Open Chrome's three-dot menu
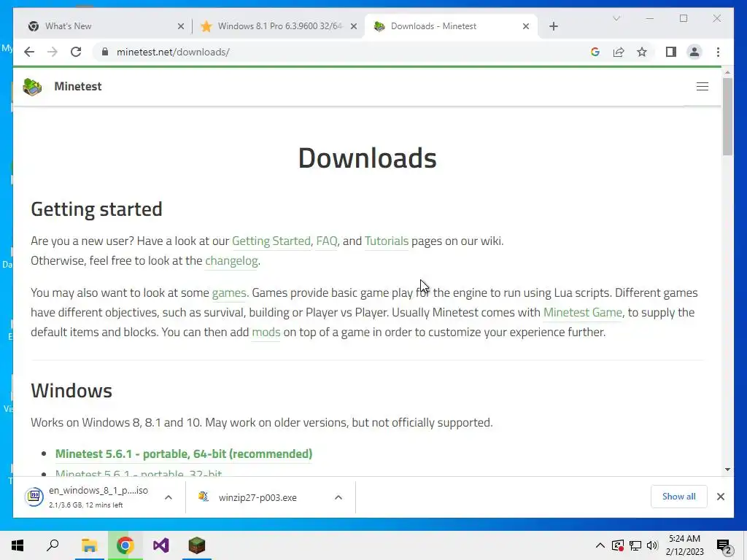Viewport: 747px width, 560px height. [718, 52]
